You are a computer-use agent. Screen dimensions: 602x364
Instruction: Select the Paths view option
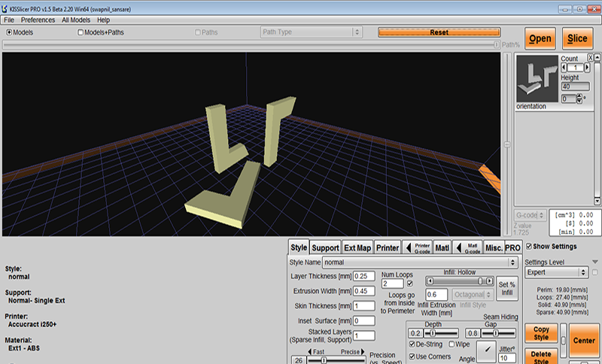click(x=198, y=32)
